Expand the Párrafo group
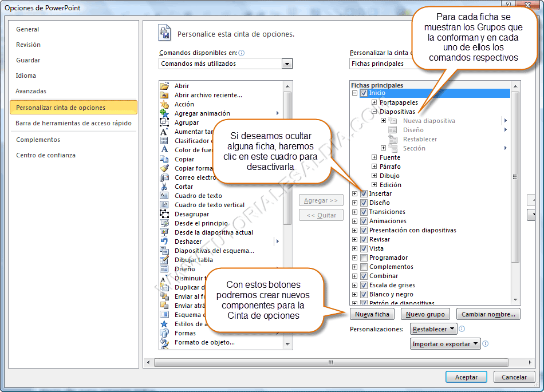 pyautogui.click(x=374, y=167)
